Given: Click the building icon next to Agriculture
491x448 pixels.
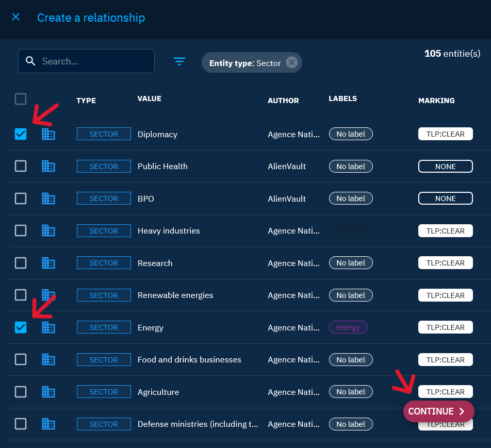Looking at the screenshot, I should [48, 392].
